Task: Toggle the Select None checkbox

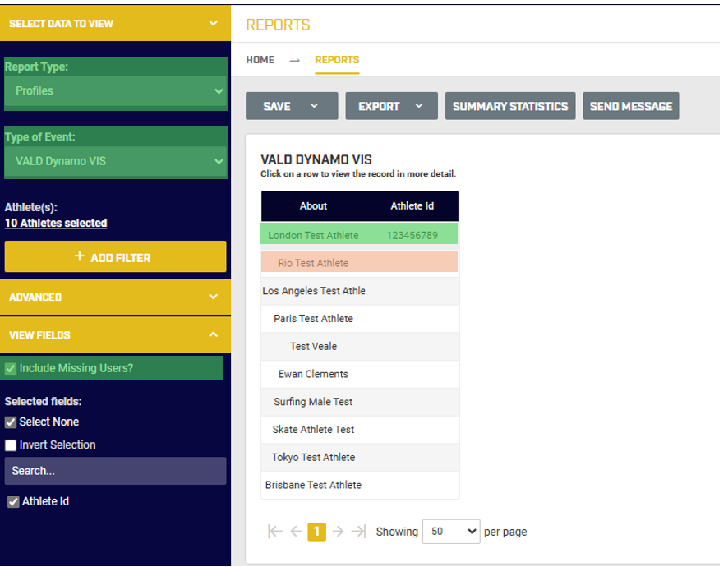Action: [11, 422]
